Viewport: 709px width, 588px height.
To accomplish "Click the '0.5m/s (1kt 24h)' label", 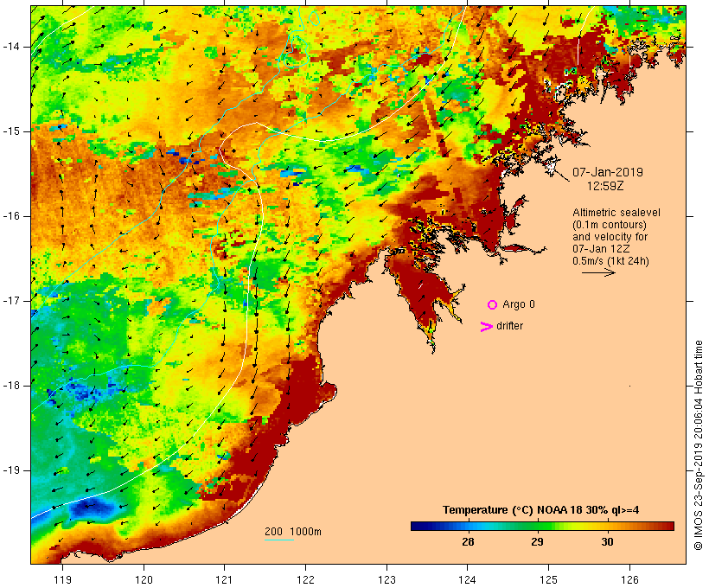I will pyautogui.click(x=610, y=261).
